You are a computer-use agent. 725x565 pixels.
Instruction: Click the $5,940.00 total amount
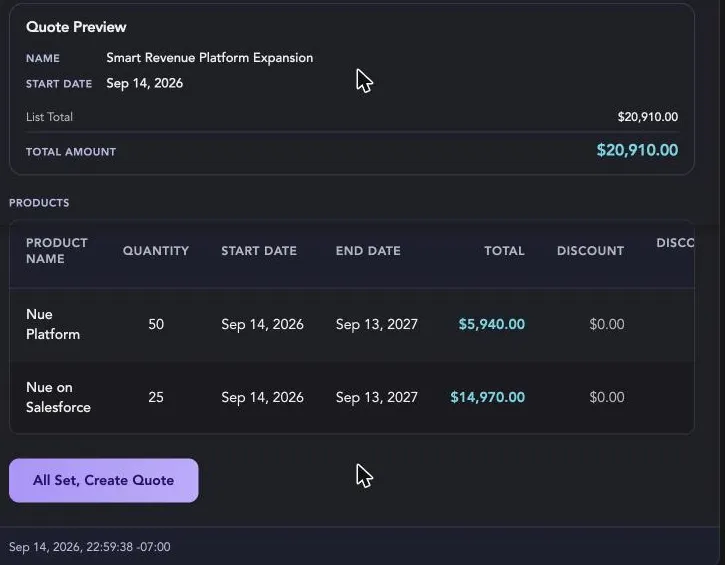click(x=492, y=324)
